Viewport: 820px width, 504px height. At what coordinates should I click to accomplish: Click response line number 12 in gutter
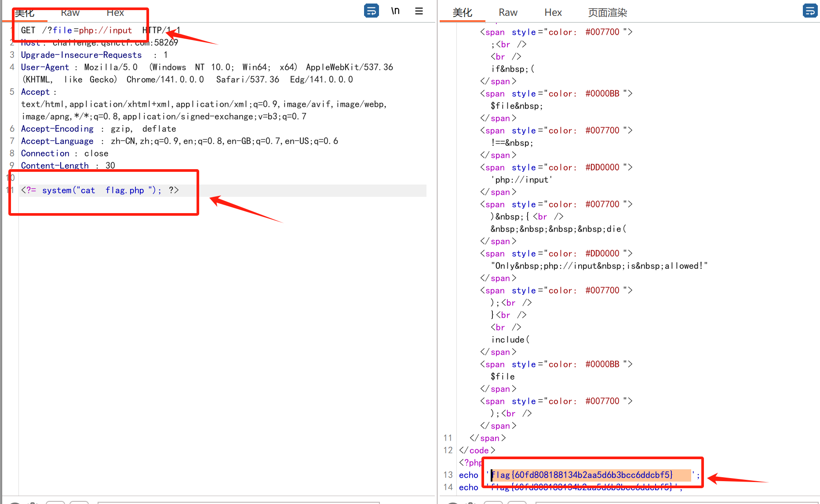point(448,450)
